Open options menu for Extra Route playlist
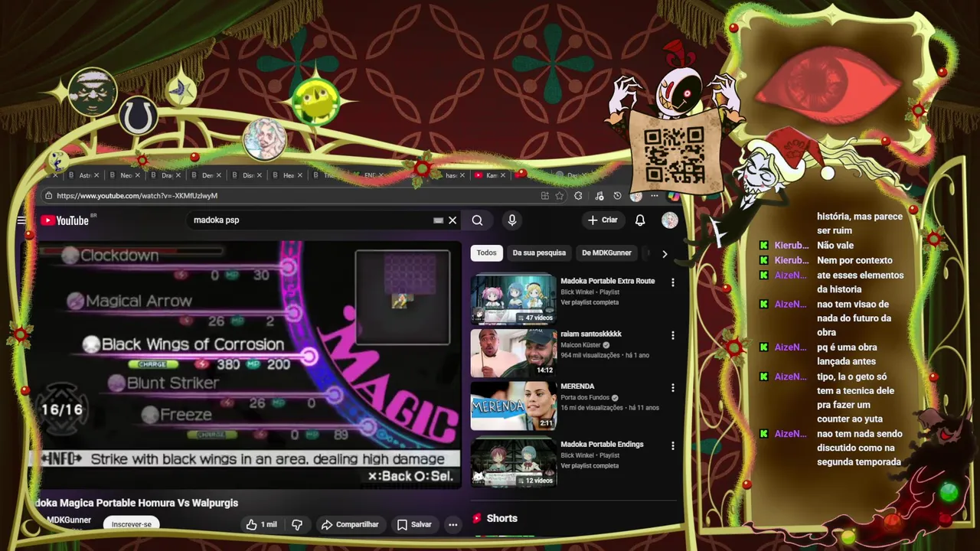Image resolution: width=980 pixels, height=551 pixels. 673,282
